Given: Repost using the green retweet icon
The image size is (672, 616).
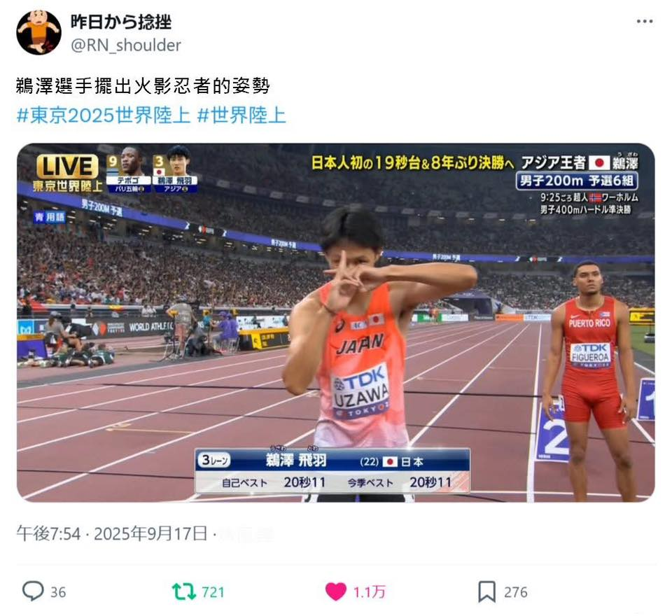Looking at the screenshot, I should click(184, 591).
